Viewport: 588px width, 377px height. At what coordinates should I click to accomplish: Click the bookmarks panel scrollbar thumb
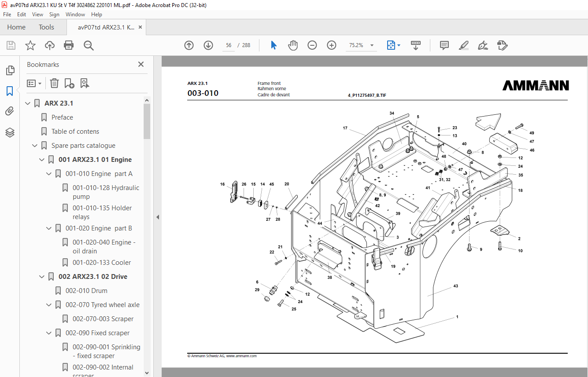(147, 121)
